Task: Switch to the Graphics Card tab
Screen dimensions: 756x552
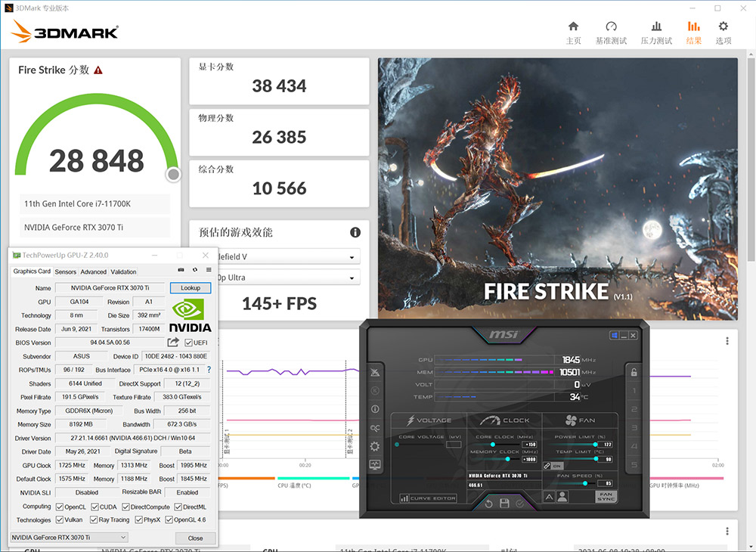Action: pos(32,271)
